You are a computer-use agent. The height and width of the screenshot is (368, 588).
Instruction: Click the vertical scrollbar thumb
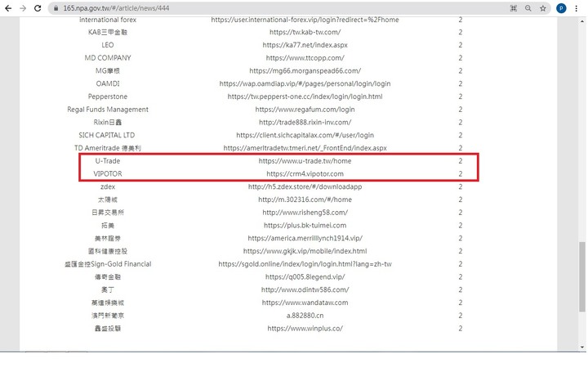pos(582,276)
